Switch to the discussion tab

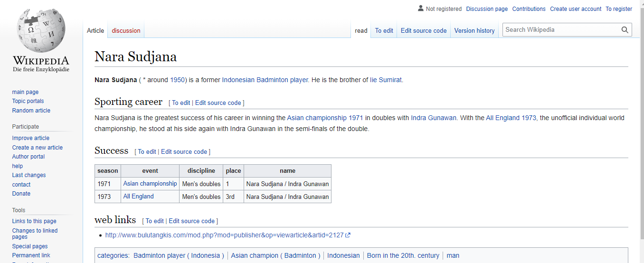[126, 31]
